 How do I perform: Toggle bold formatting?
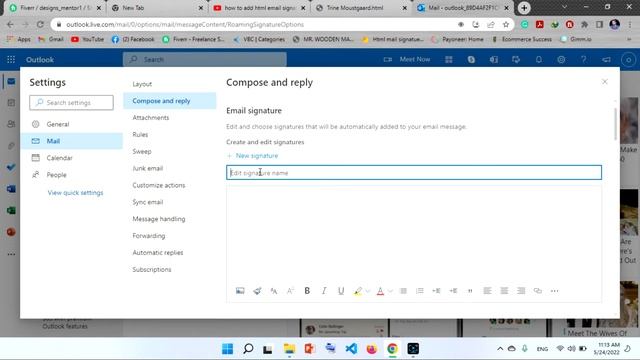(x=307, y=291)
